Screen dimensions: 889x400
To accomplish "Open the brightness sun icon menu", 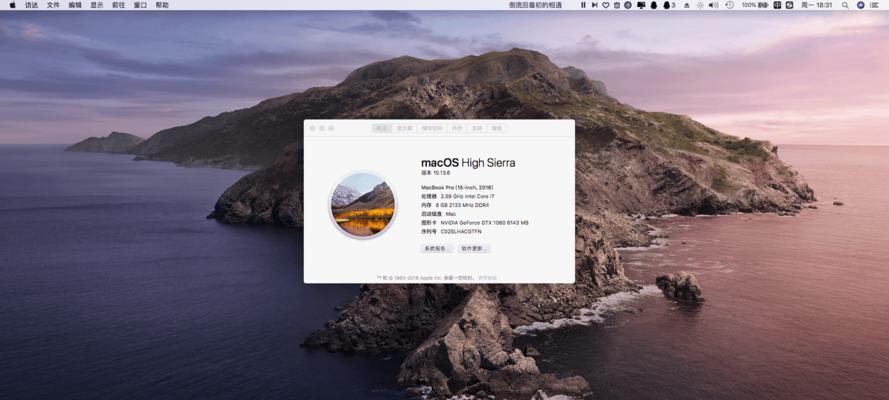I will (x=700, y=5).
